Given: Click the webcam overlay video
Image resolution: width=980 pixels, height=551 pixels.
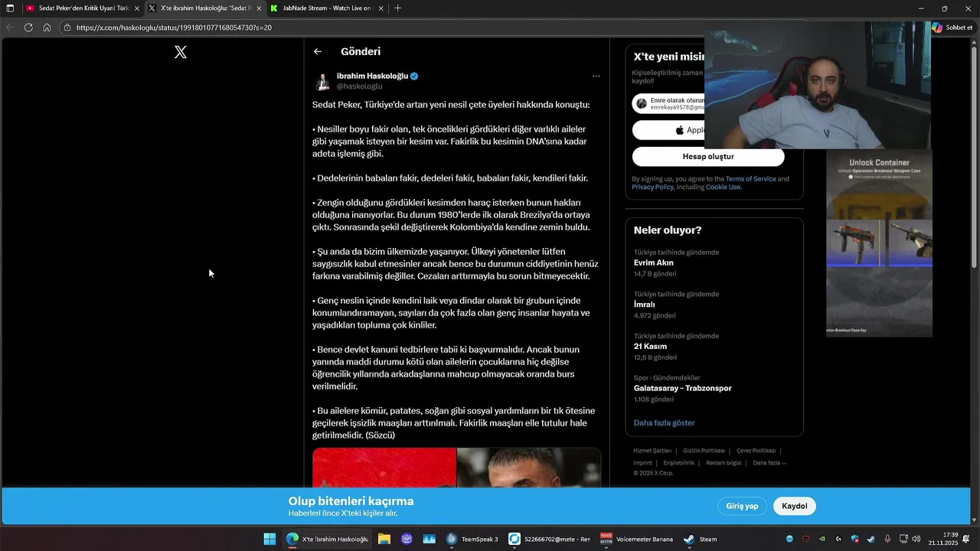Looking at the screenshot, I should 818,85.
